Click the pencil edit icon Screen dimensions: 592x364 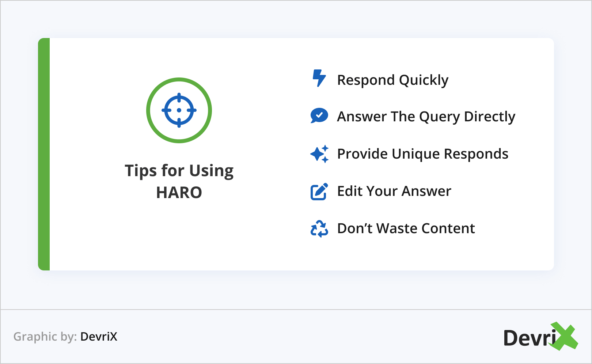tap(319, 192)
